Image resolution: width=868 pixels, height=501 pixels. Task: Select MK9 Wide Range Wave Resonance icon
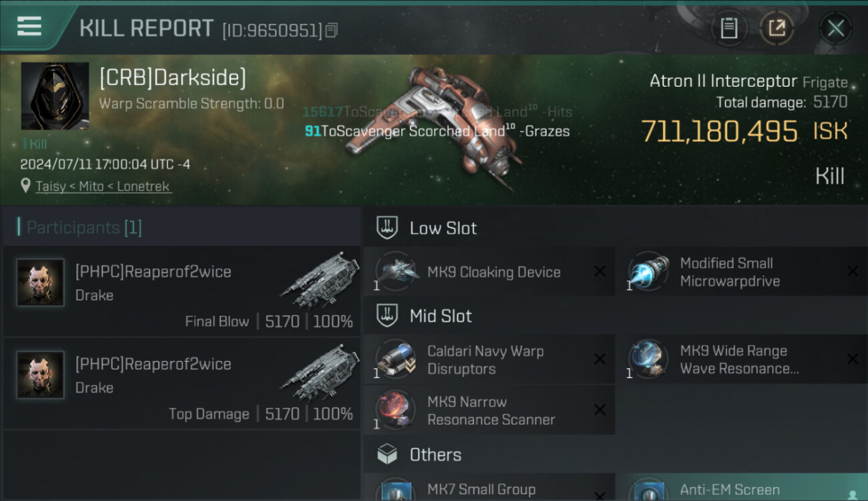pyautogui.click(x=648, y=359)
